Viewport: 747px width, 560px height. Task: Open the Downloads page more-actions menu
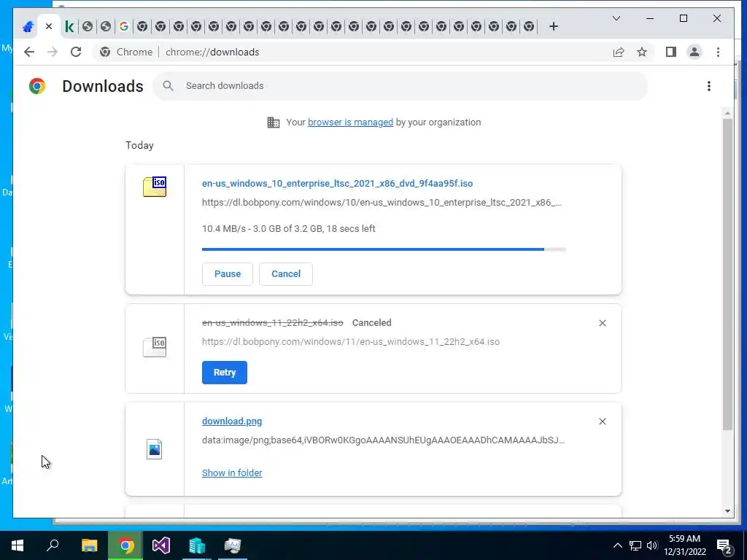pos(709,86)
